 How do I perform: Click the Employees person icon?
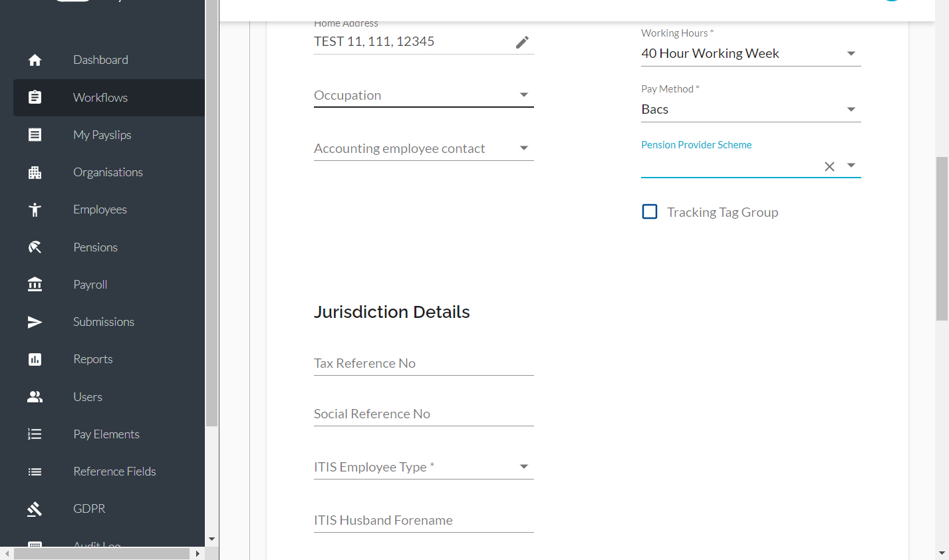point(35,210)
